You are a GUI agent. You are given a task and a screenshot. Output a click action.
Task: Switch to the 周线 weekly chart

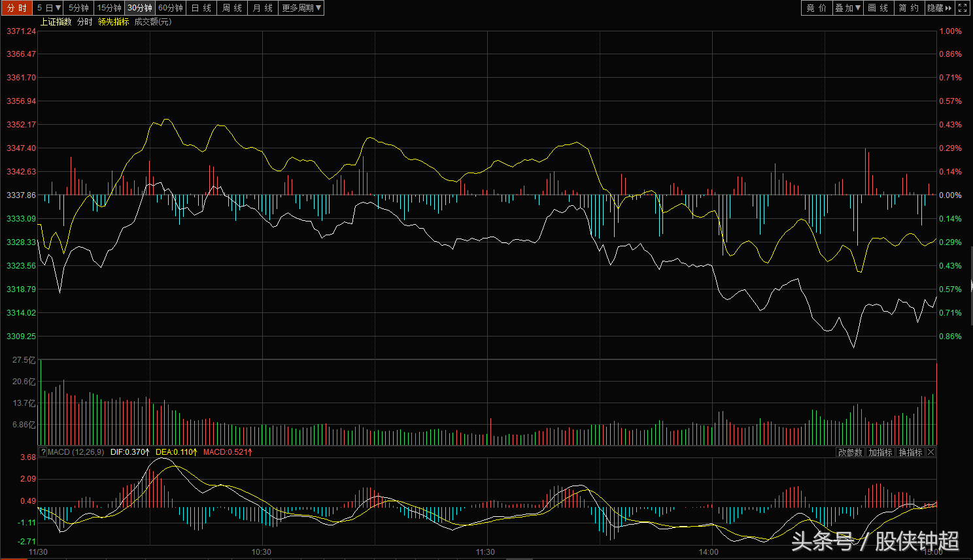click(232, 8)
